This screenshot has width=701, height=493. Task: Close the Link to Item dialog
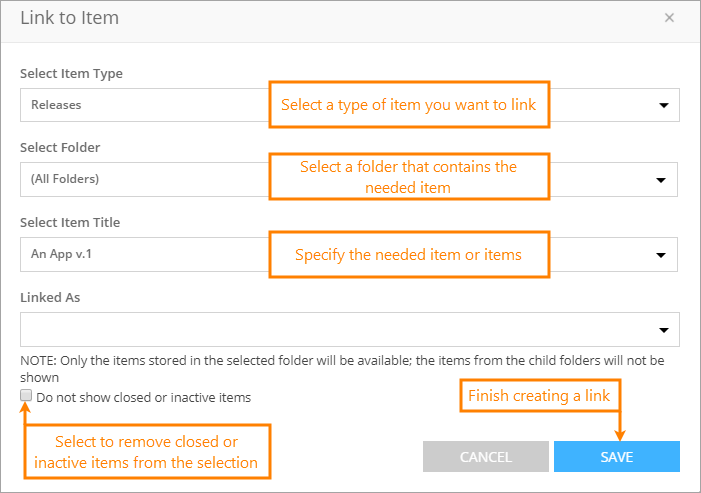click(669, 17)
